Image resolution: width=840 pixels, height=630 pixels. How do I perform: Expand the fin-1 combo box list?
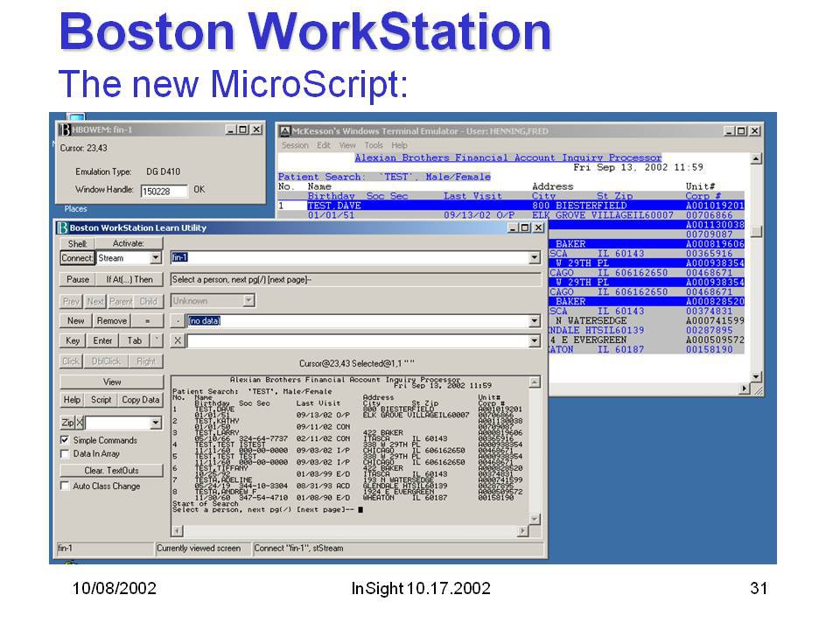[534, 258]
